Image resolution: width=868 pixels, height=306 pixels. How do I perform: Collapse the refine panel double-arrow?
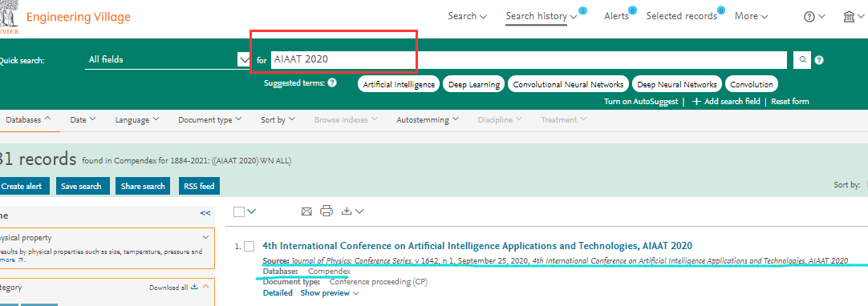point(205,213)
